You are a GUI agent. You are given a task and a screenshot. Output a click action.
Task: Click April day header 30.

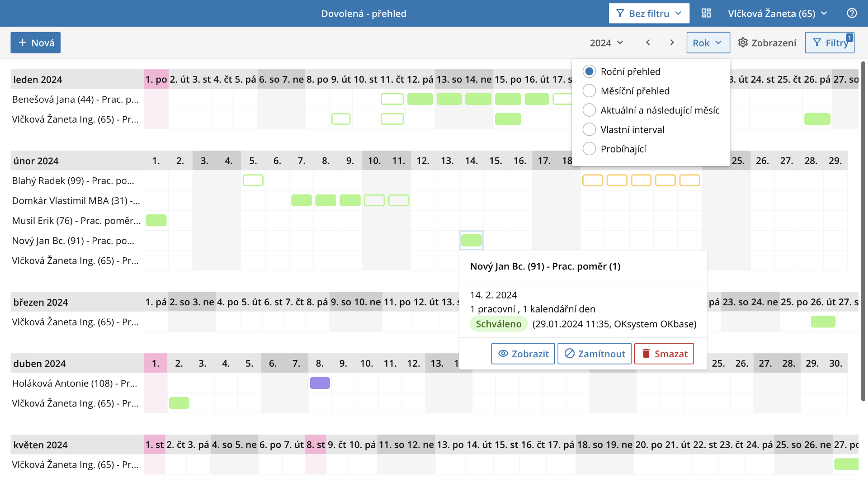(835, 364)
